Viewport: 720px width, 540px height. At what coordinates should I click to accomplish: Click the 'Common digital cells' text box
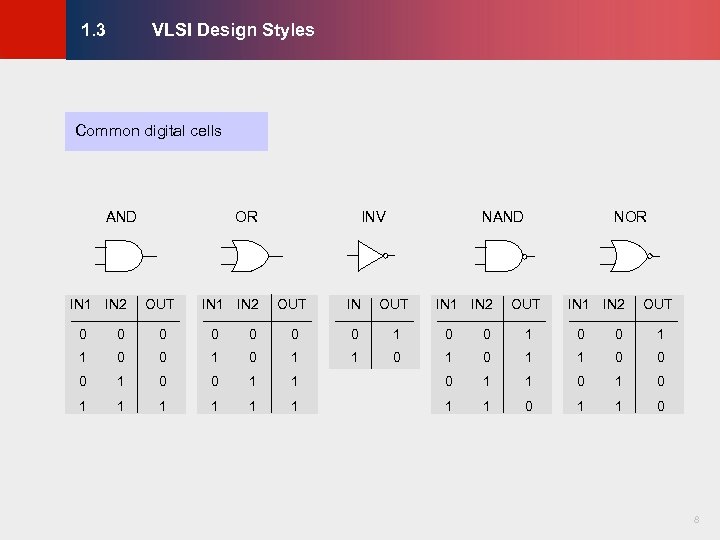[166, 131]
